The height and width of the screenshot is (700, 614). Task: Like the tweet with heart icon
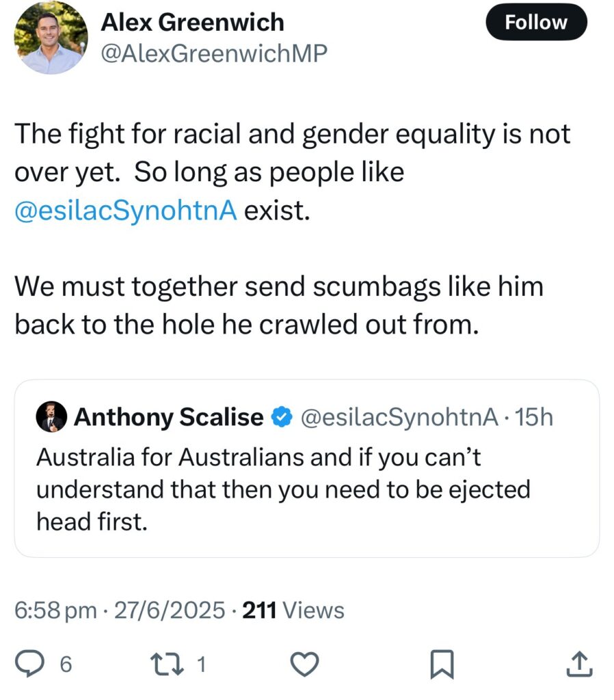tap(304, 664)
